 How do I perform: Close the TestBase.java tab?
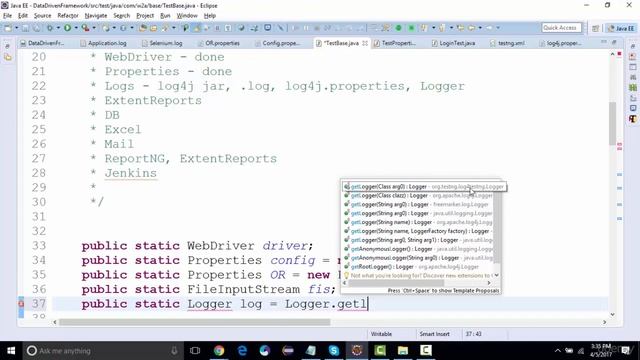pyautogui.click(x=364, y=43)
